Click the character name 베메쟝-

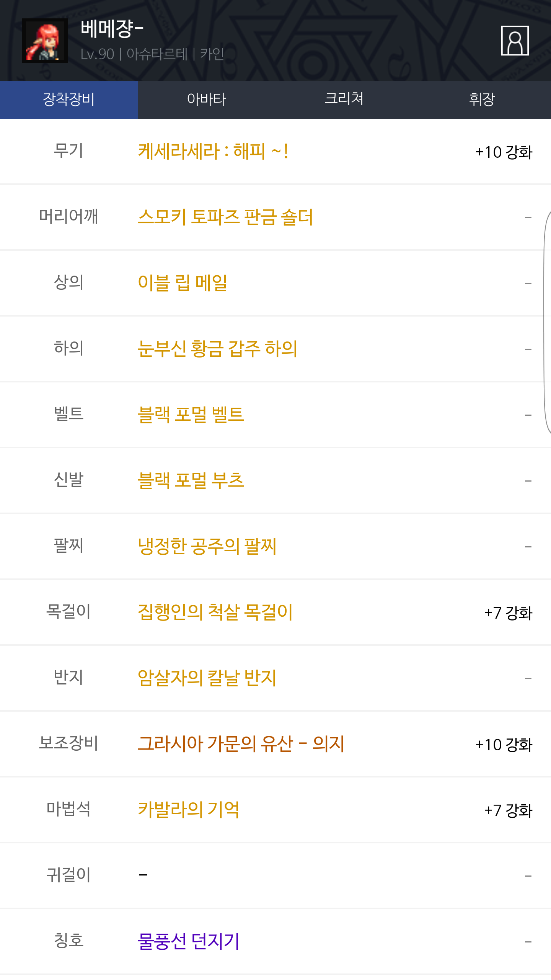click(112, 29)
